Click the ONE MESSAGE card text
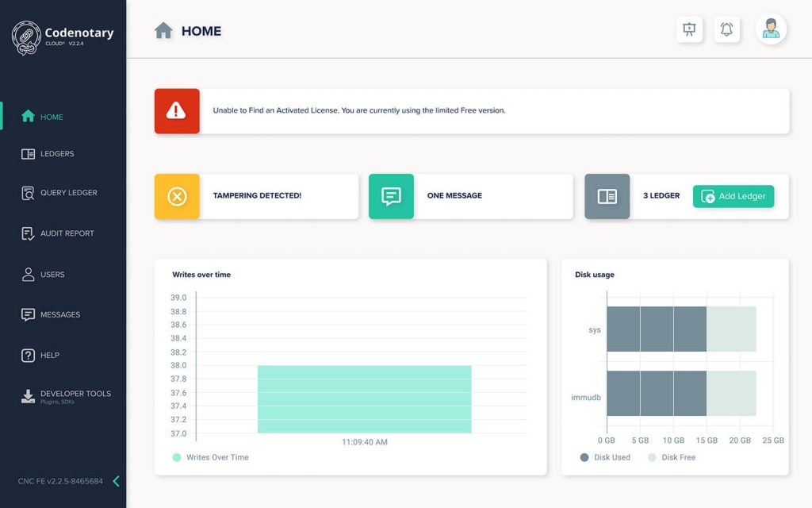Viewport: 812px width, 508px height. [x=454, y=195]
